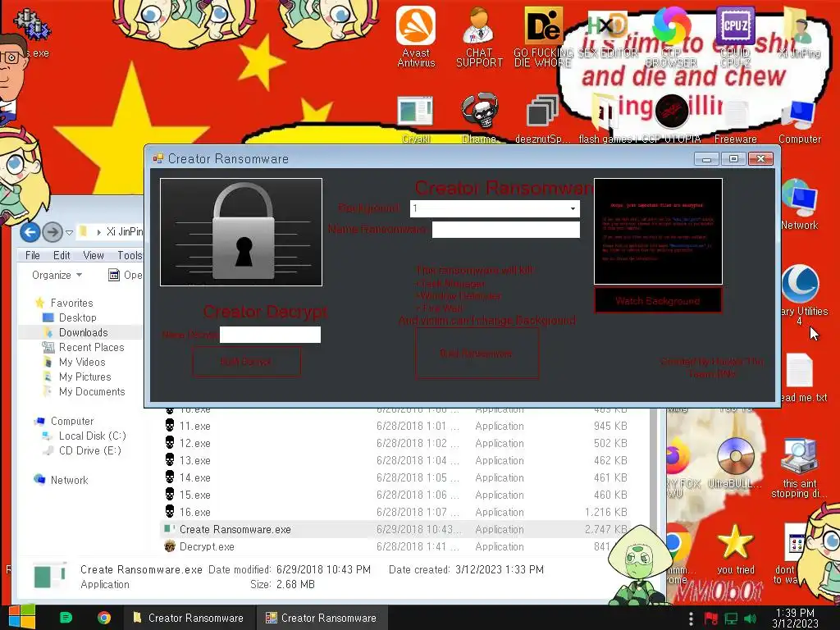Open the green chat app in taskbar
The height and width of the screenshot is (630, 840).
(x=66, y=618)
